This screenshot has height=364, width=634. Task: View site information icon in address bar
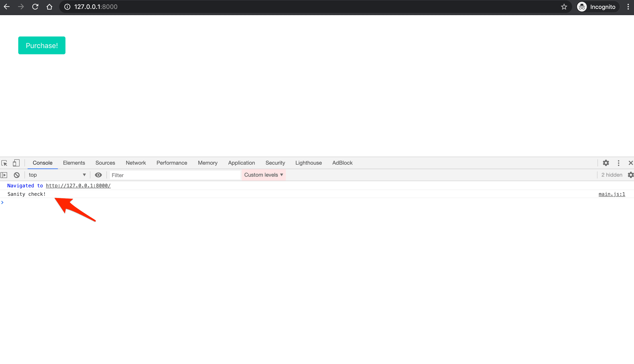67,7
